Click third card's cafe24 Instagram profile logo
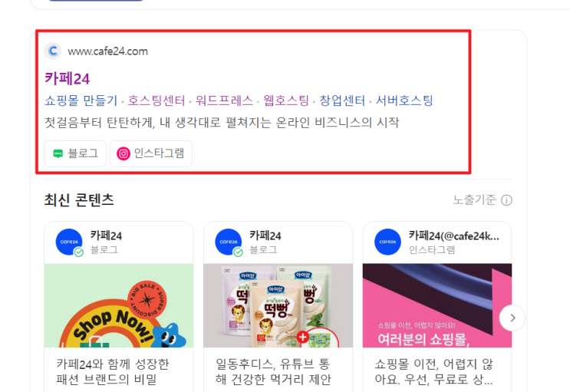 pos(387,242)
